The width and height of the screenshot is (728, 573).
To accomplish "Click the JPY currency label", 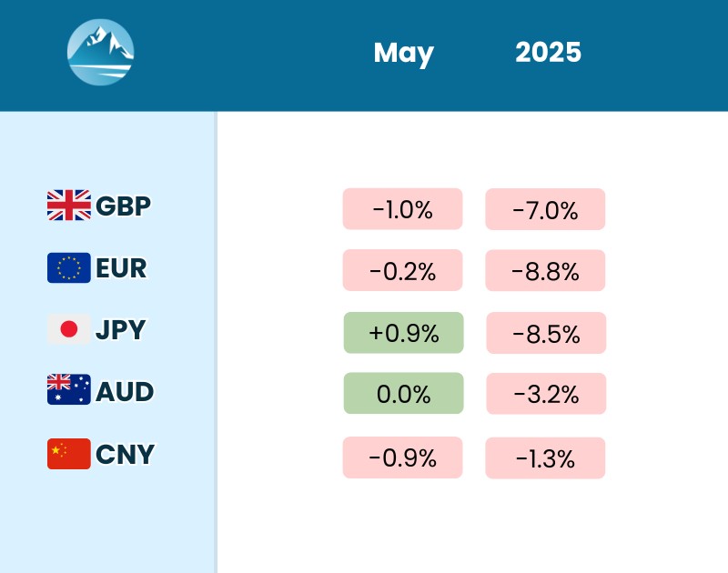I will (x=120, y=330).
